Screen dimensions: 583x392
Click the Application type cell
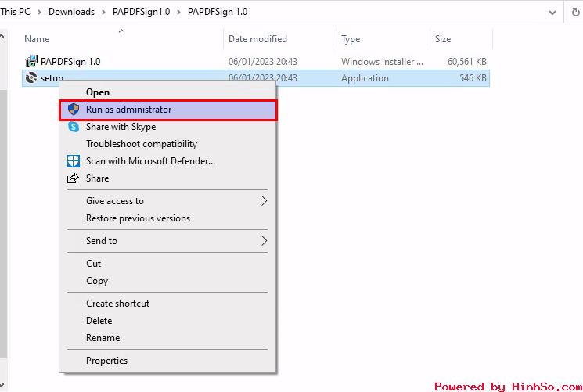point(365,78)
